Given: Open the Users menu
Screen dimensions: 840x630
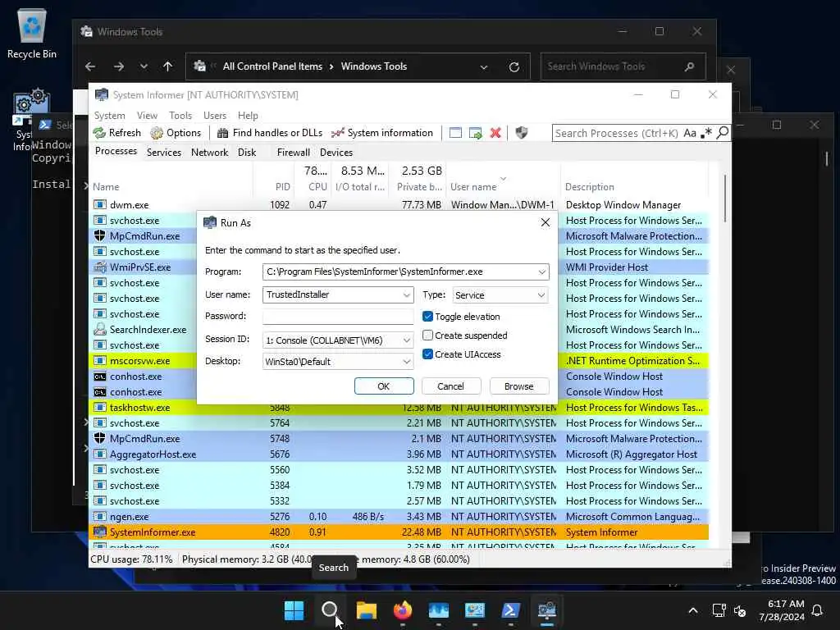Looking at the screenshot, I should pyautogui.click(x=215, y=116).
